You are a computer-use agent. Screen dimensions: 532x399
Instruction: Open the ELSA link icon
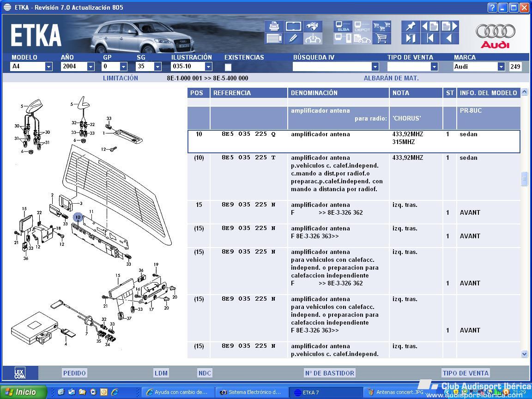pyautogui.click(x=343, y=26)
